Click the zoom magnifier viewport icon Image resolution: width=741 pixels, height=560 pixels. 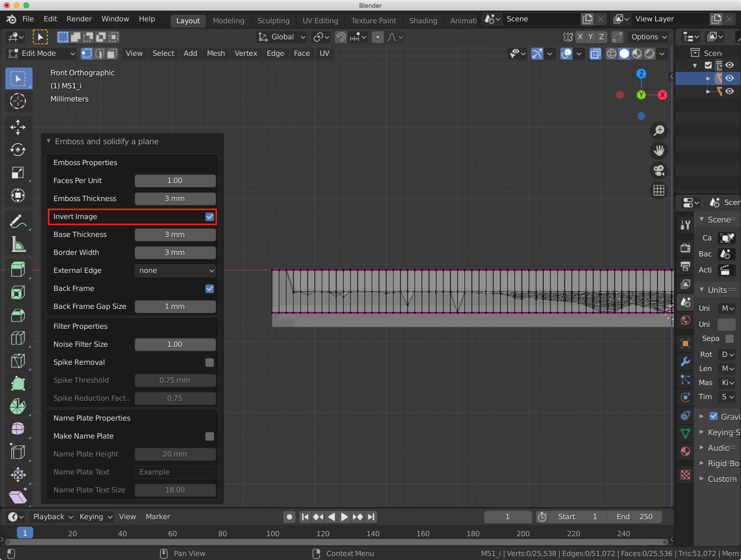pyautogui.click(x=659, y=131)
